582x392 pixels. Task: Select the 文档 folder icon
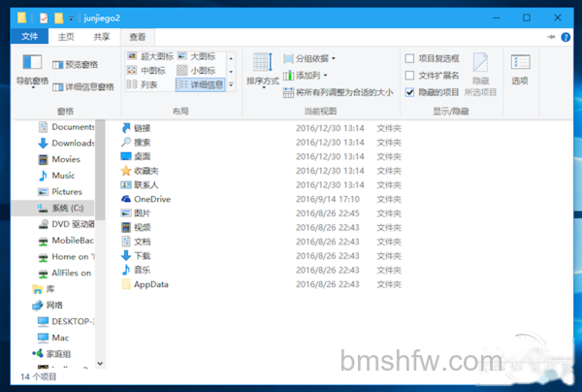click(126, 242)
